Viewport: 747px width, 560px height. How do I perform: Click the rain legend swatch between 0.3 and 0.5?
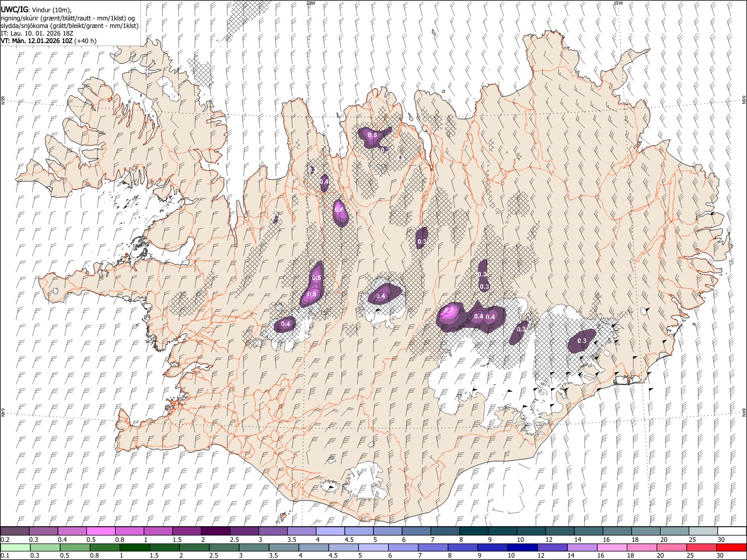tap(46, 547)
